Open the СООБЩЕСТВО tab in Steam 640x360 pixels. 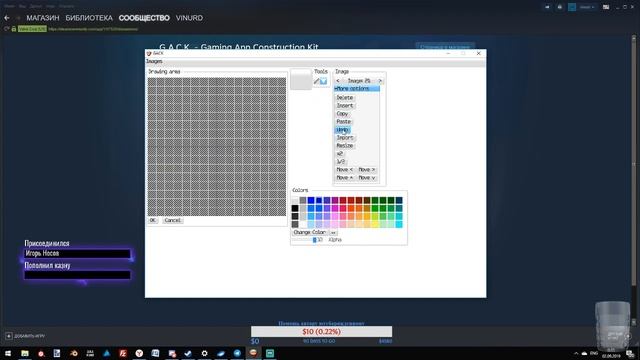click(144, 18)
